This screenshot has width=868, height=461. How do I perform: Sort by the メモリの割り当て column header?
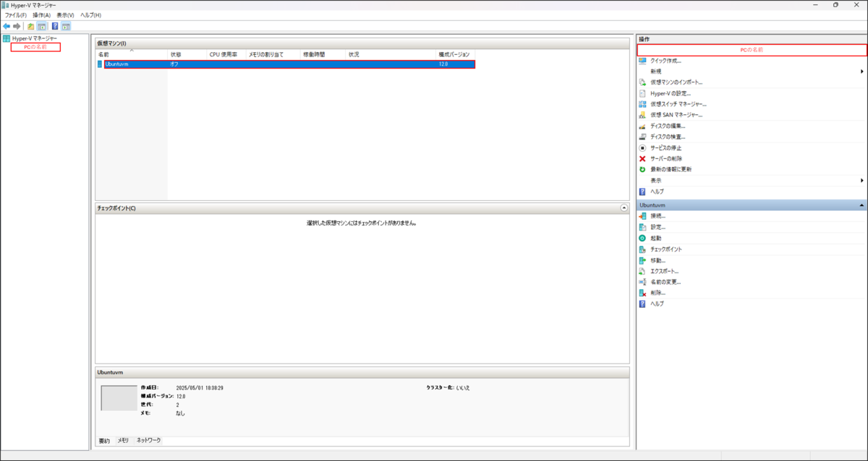tap(273, 54)
